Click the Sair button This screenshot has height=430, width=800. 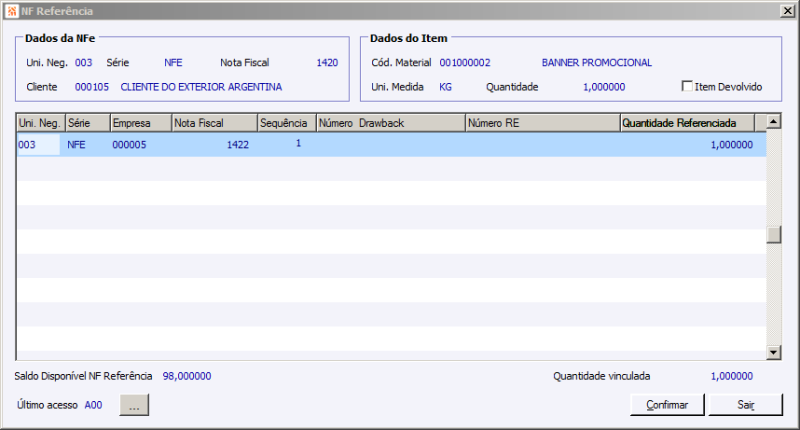tap(745, 404)
